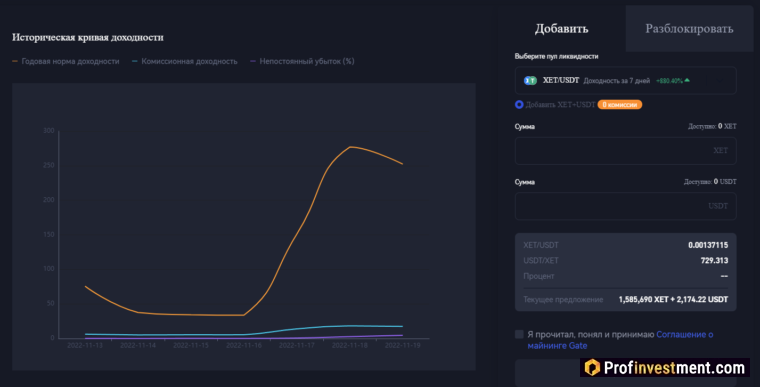This screenshot has width=760, height=387.
Task: Click the +880.40% seven-day yield value
Action: pos(669,81)
